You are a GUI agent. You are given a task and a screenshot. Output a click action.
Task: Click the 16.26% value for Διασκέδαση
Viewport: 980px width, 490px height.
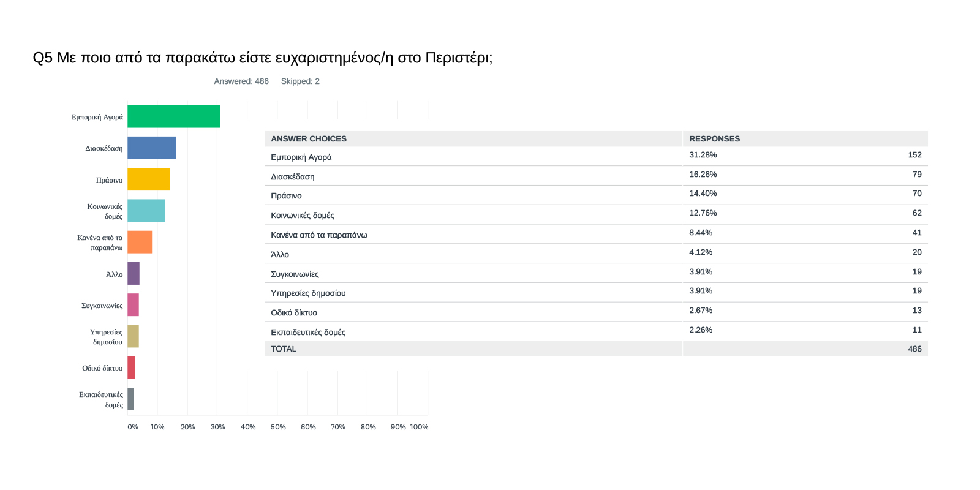703,175
